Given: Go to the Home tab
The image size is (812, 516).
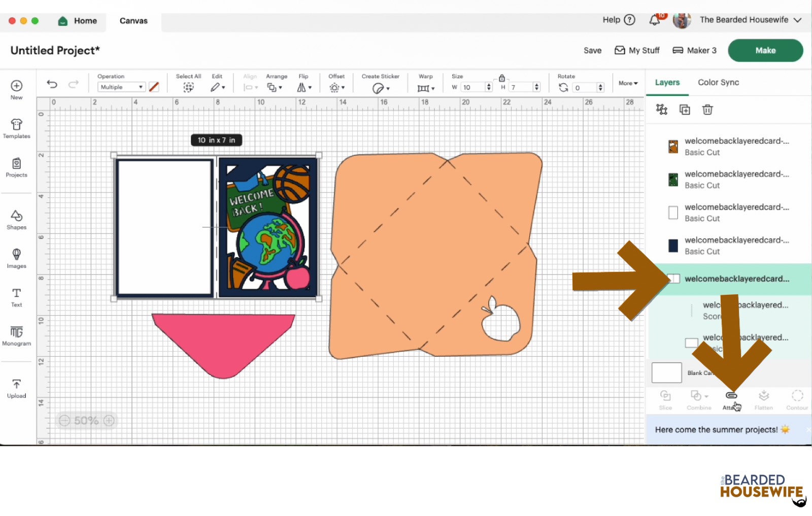Looking at the screenshot, I should pyautogui.click(x=78, y=21).
